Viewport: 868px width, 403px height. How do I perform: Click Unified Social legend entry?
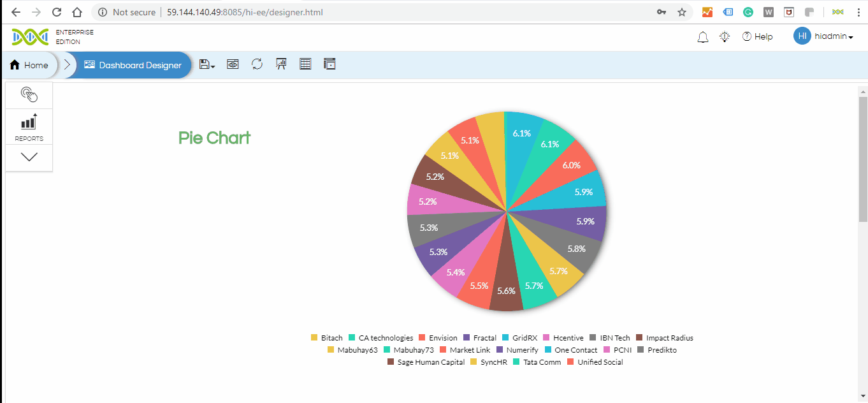pyautogui.click(x=595, y=362)
